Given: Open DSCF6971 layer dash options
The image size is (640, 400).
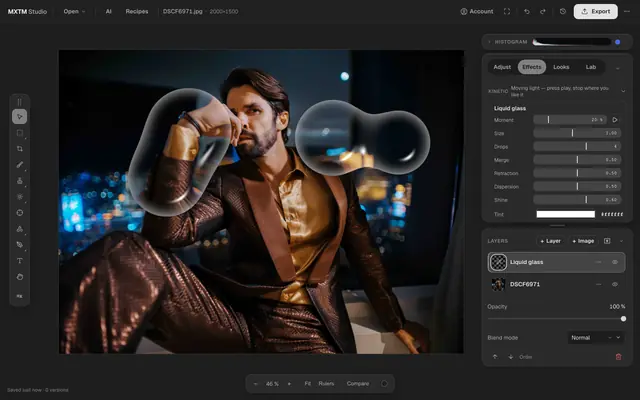Looking at the screenshot, I should [x=598, y=284].
